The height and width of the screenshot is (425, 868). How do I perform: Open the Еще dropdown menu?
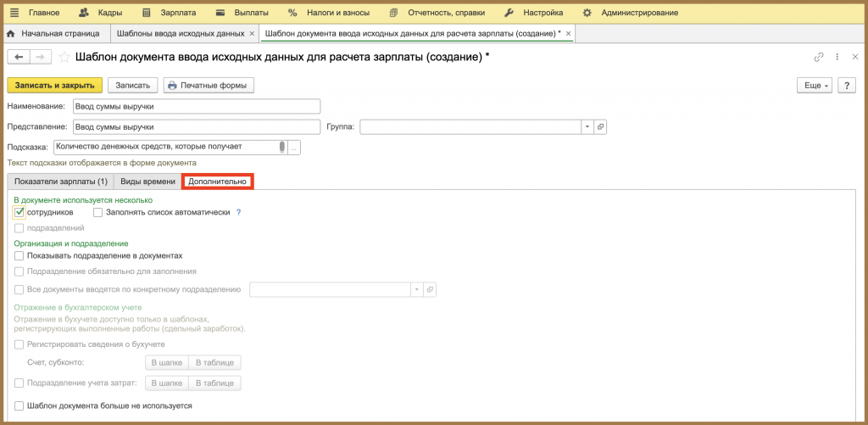815,86
